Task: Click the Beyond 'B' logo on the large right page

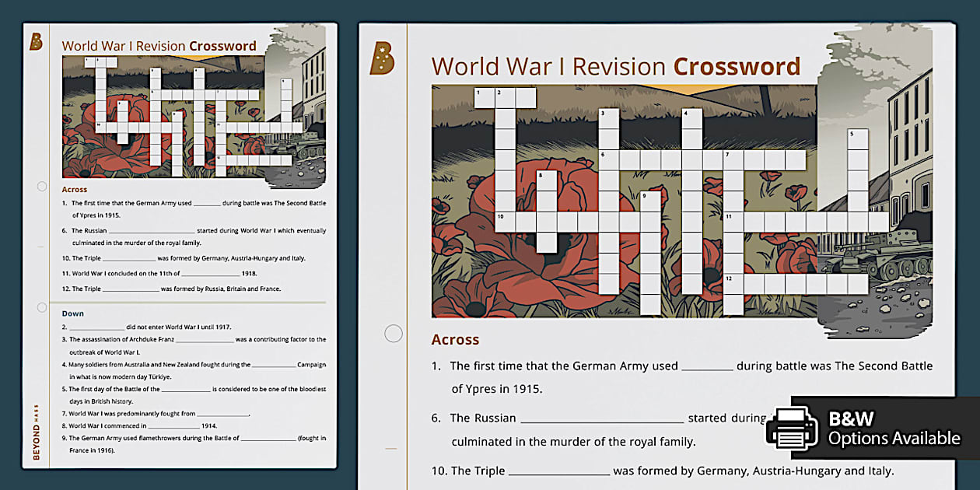Action: tap(382, 58)
